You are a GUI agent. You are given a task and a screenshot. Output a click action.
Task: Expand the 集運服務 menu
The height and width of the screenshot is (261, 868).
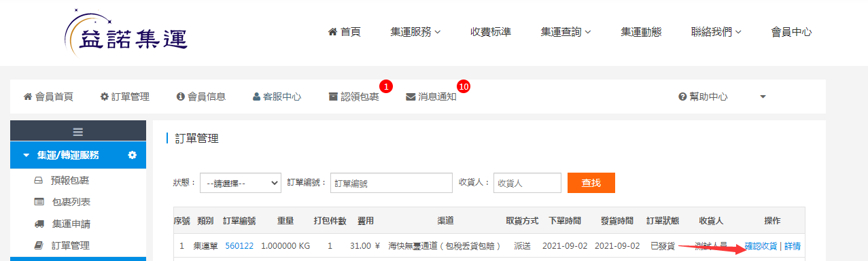tap(415, 32)
